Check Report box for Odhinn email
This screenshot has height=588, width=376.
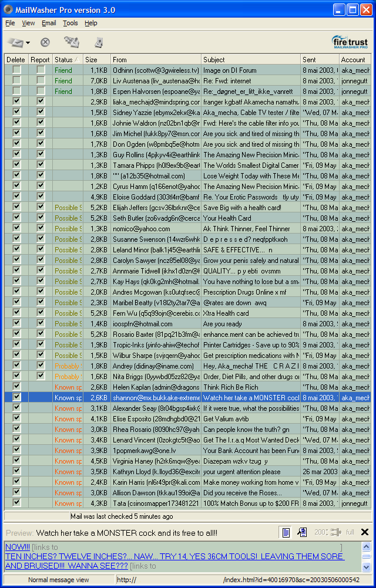coord(41,70)
